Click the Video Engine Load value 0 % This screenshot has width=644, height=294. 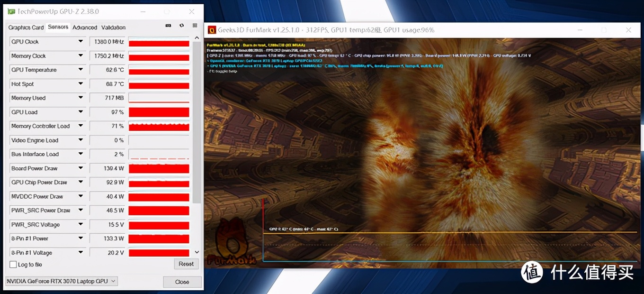107,140
